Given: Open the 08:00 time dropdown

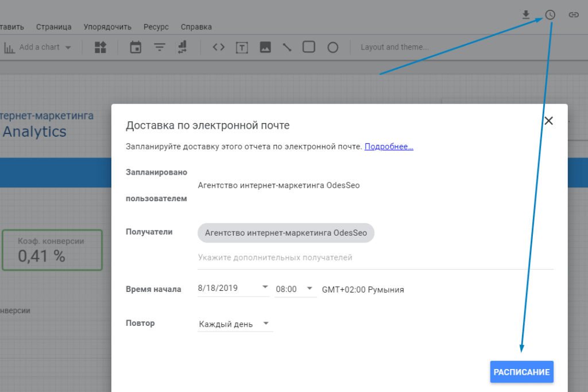Looking at the screenshot, I should (295, 289).
